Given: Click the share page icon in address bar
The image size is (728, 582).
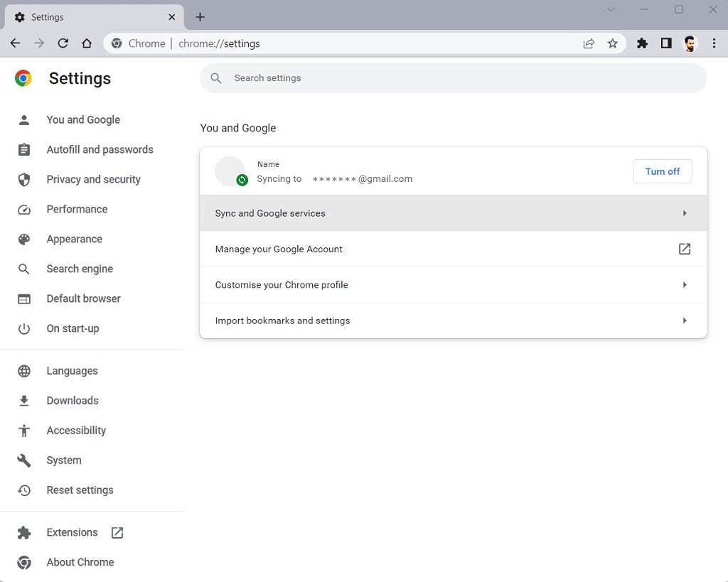Looking at the screenshot, I should 589,43.
